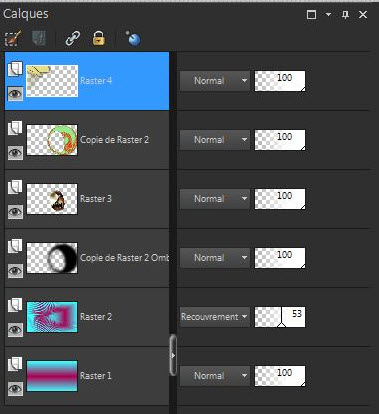This screenshot has height=414, width=379.
Task: Select the Copie de Raster 2 Ombre layer
Action: [x=124, y=258]
